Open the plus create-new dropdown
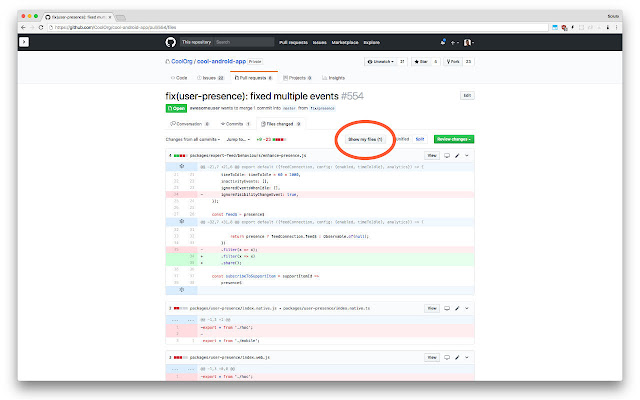Screen dimensions: 640x400 (x=454, y=42)
